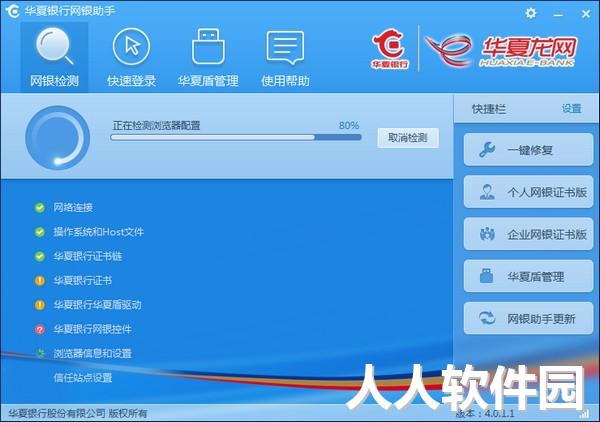Select 操作系统和Host文件 detection item
The width and height of the screenshot is (600, 422).
tap(99, 232)
